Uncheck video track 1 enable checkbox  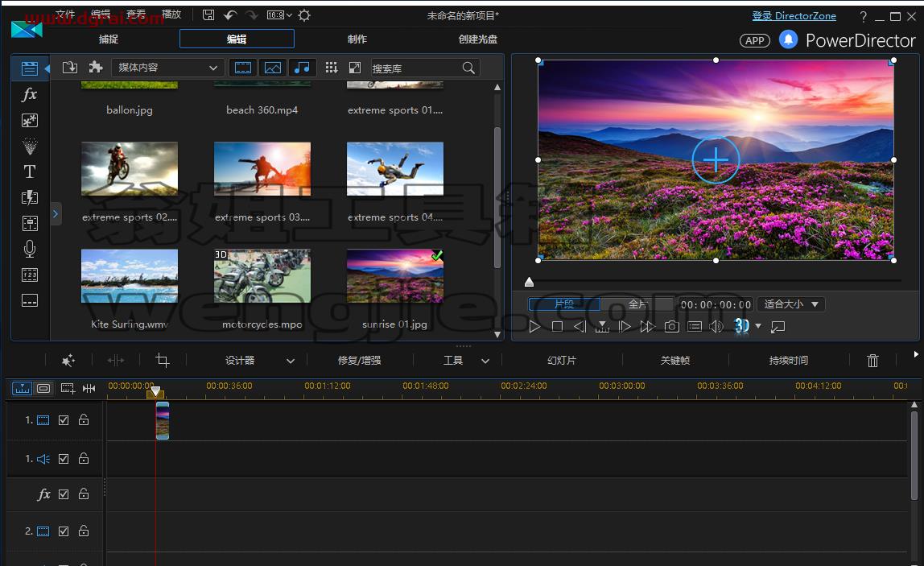[x=64, y=420]
